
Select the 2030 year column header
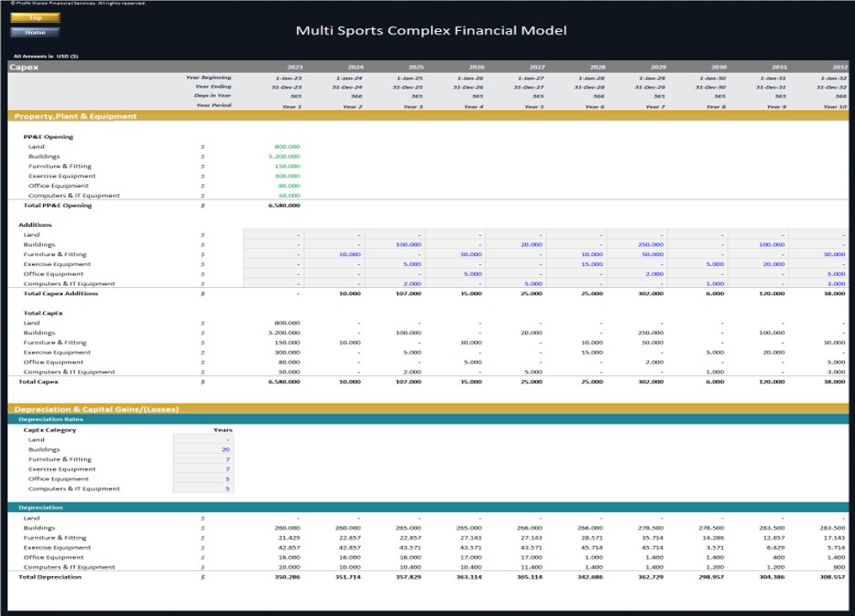point(718,67)
